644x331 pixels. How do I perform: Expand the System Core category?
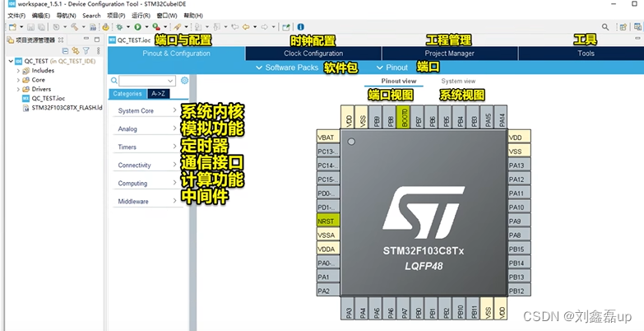147,110
